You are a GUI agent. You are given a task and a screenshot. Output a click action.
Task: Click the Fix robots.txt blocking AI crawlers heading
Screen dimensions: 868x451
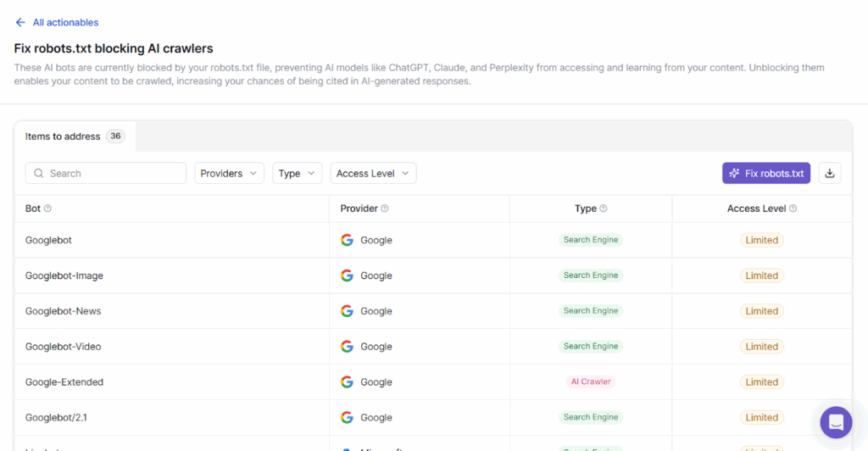[x=114, y=48]
